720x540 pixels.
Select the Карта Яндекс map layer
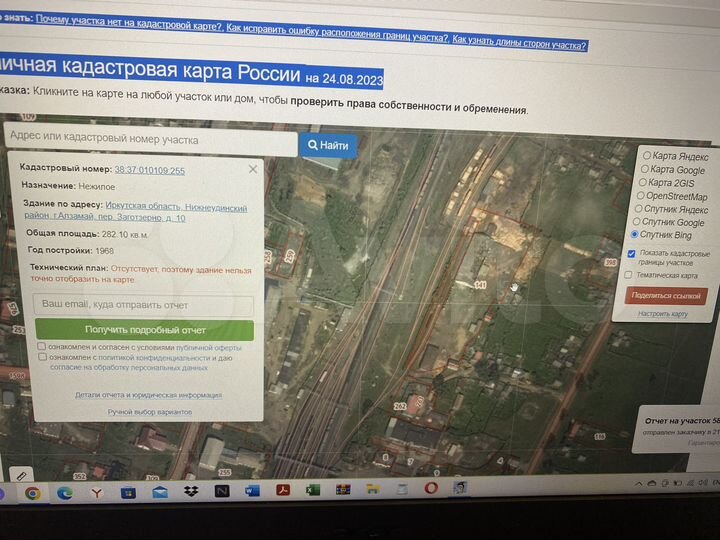645,157
